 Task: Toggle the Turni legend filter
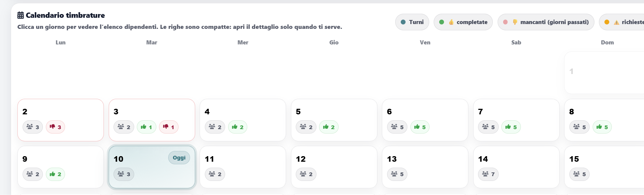pos(412,22)
